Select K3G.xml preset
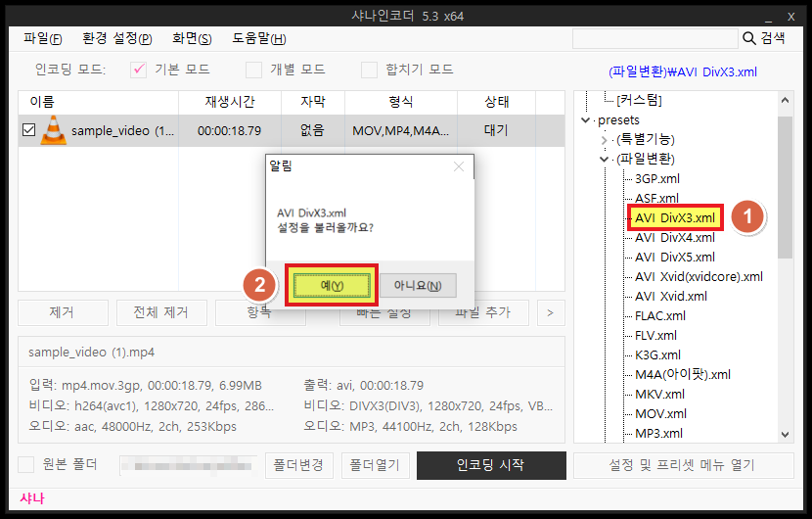812x519 pixels. [657, 355]
